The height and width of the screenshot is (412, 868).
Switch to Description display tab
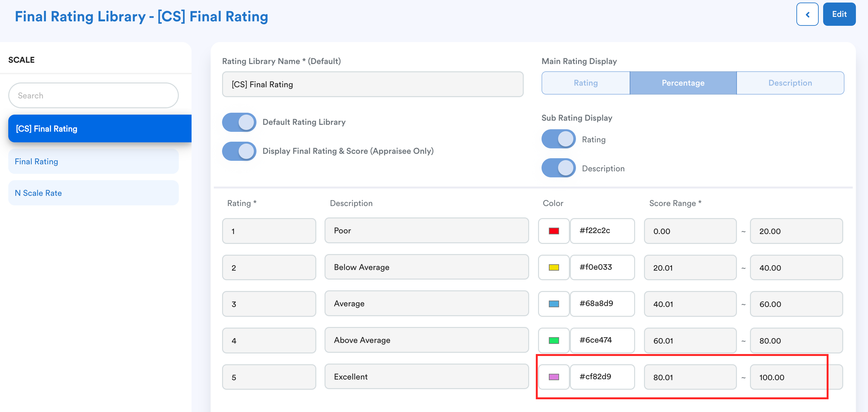[x=790, y=83]
